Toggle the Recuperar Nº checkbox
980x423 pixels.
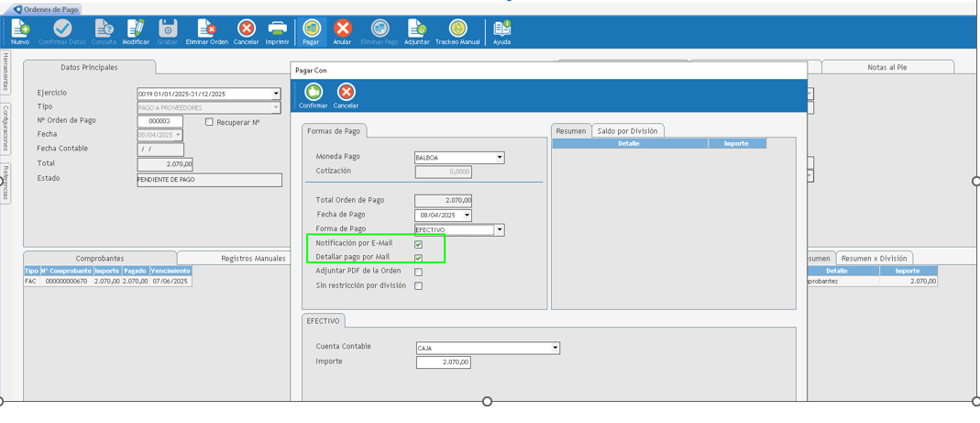[x=209, y=122]
